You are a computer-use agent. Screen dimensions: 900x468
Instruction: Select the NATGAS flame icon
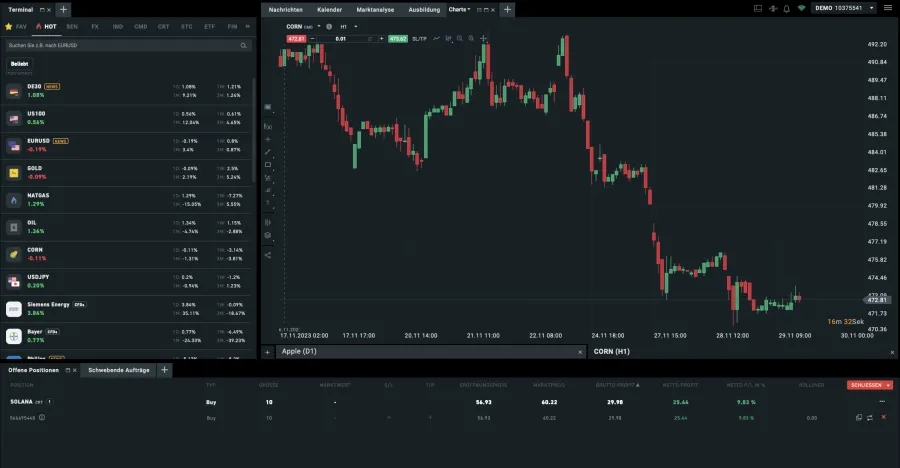point(14,200)
